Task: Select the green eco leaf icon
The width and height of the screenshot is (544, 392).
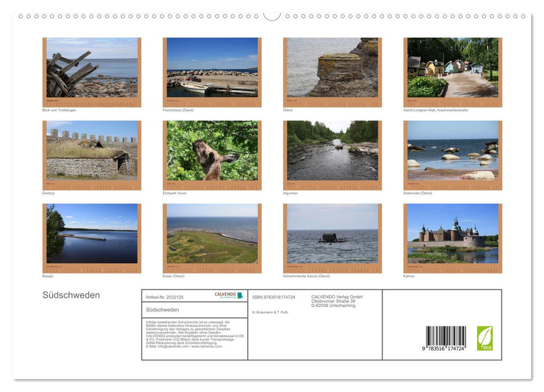Action: (x=484, y=337)
